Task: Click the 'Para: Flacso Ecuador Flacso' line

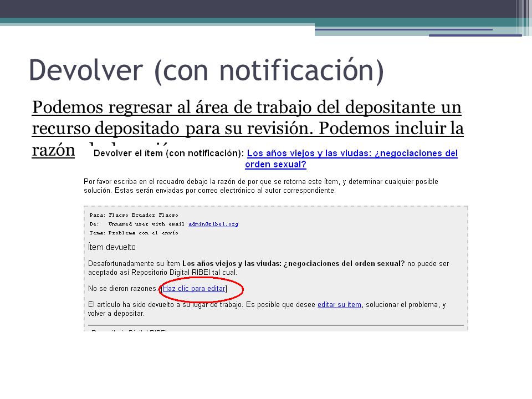Action: (x=134, y=215)
